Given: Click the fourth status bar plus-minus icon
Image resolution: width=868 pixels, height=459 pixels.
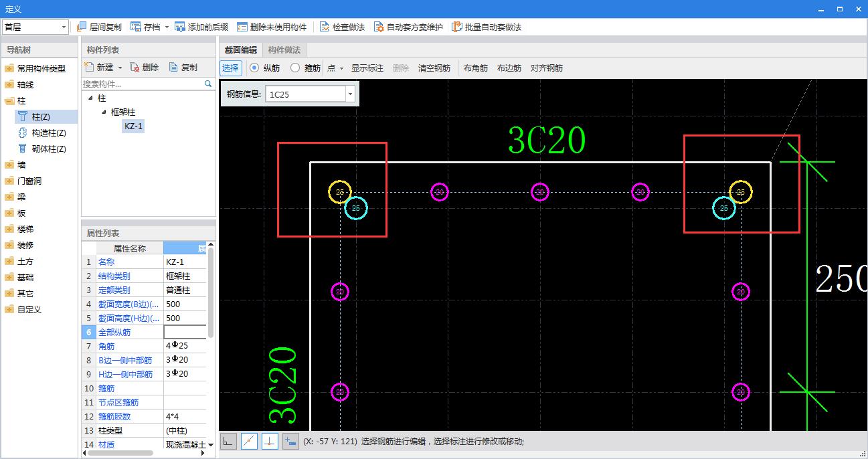Looking at the screenshot, I should tap(290, 441).
